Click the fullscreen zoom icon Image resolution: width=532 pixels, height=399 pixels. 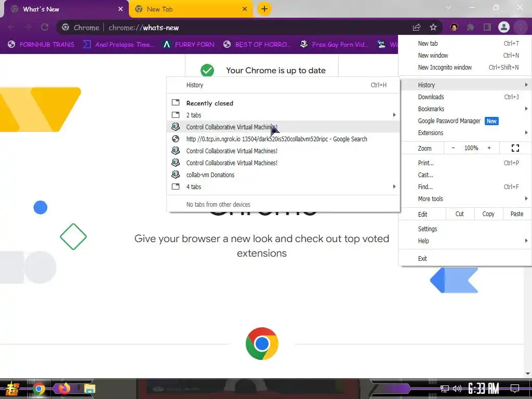pyautogui.click(x=515, y=148)
